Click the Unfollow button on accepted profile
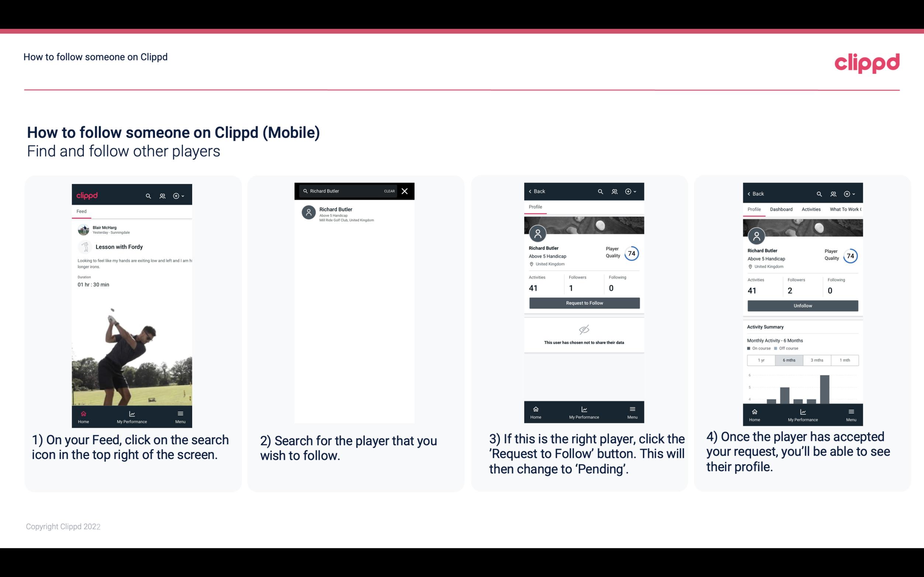Viewport: 924px width, 577px height. coord(802,305)
